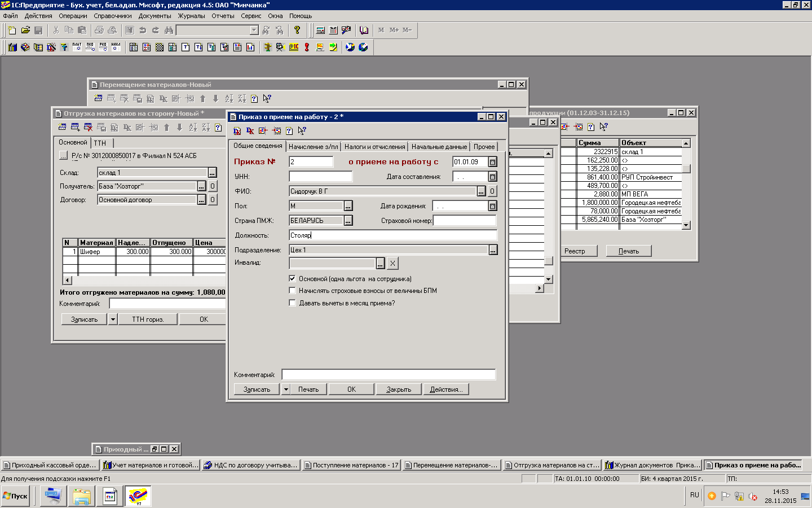The width and height of the screenshot is (812, 508).
Task: Click the binoculars search icon in the main toolbar
Action: 169,30
